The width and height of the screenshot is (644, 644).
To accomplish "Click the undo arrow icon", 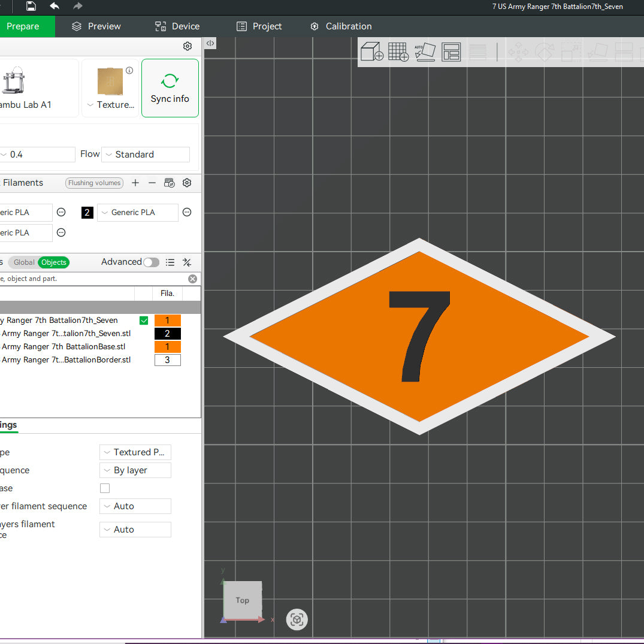I will [x=55, y=7].
